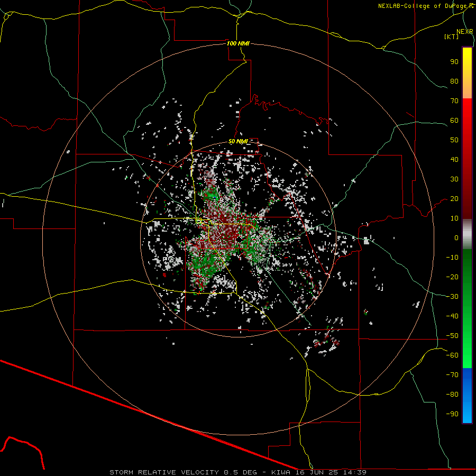Click the 10 value on the velocity scale
476x476 pixels.
point(454,218)
